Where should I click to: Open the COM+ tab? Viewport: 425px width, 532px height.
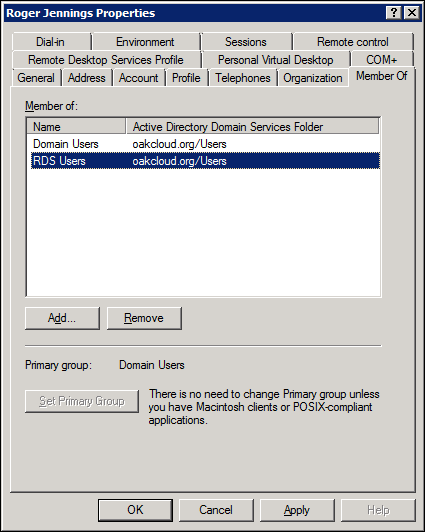382,60
